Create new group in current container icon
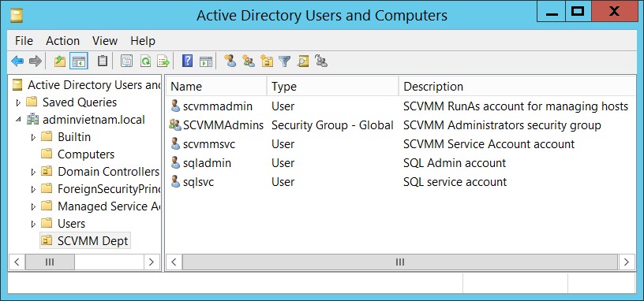 [x=248, y=61]
